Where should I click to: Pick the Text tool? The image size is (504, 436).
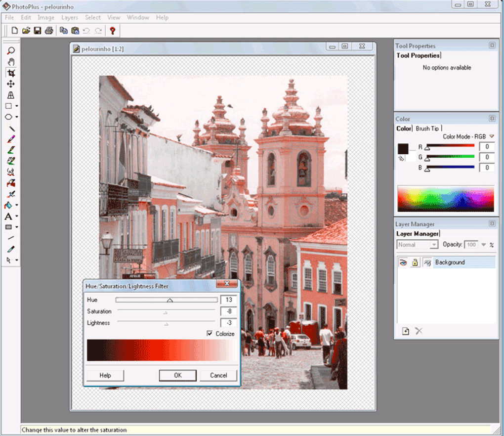point(8,216)
